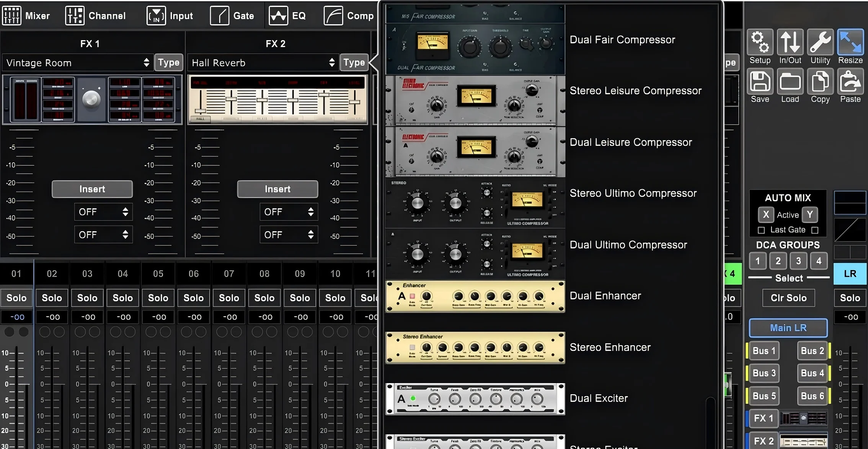Enable the left Last Gate checkbox
The height and width of the screenshot is (449, 868).
761,230
